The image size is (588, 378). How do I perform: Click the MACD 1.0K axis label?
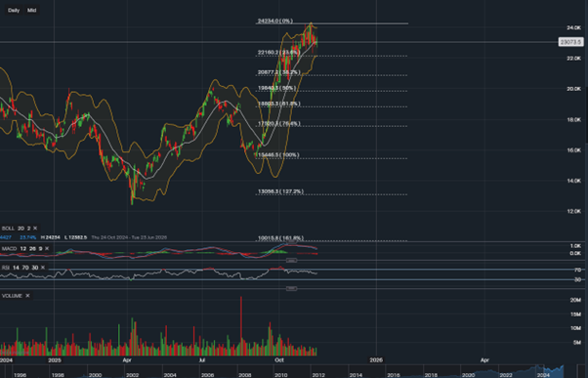pyautogui.click(x=575, y=246)
